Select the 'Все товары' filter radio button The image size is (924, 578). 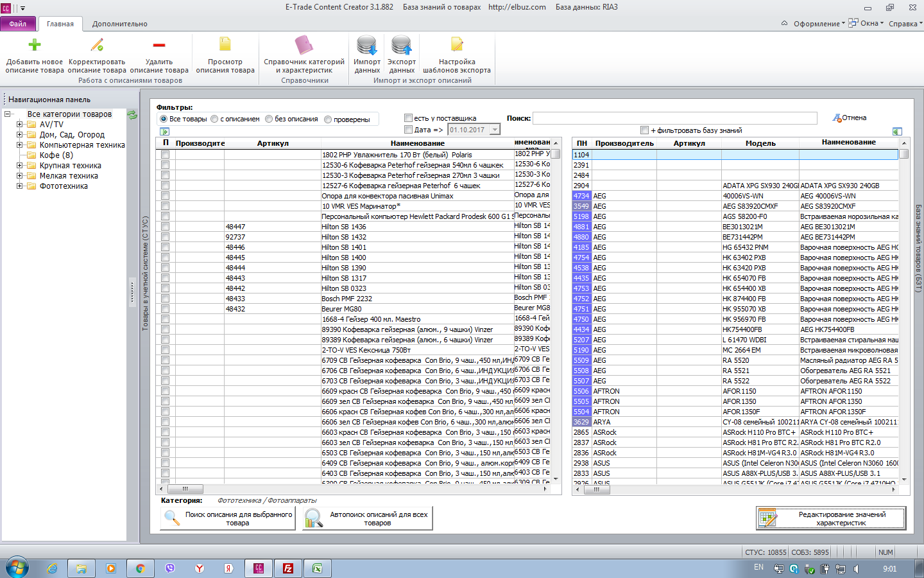pos(164,119)
